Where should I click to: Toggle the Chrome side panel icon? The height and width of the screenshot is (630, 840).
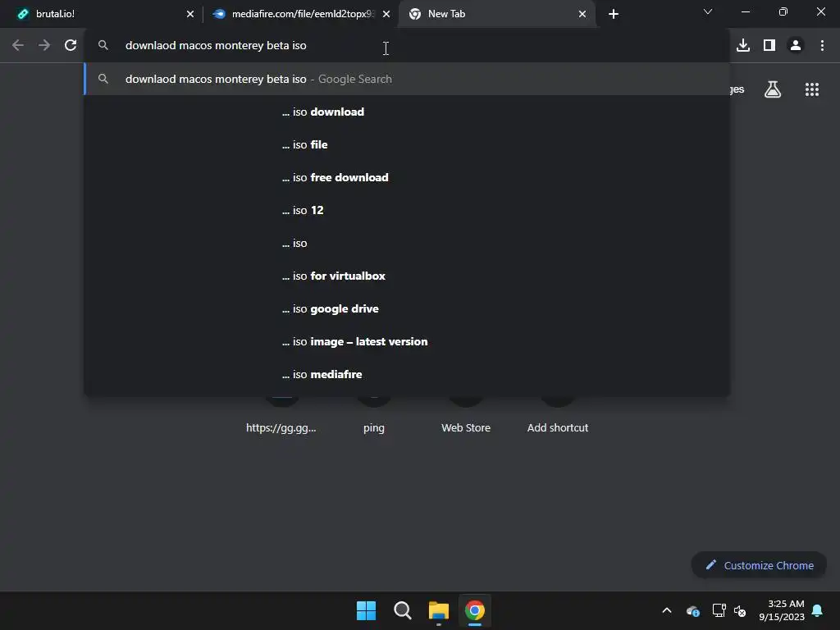769,46
